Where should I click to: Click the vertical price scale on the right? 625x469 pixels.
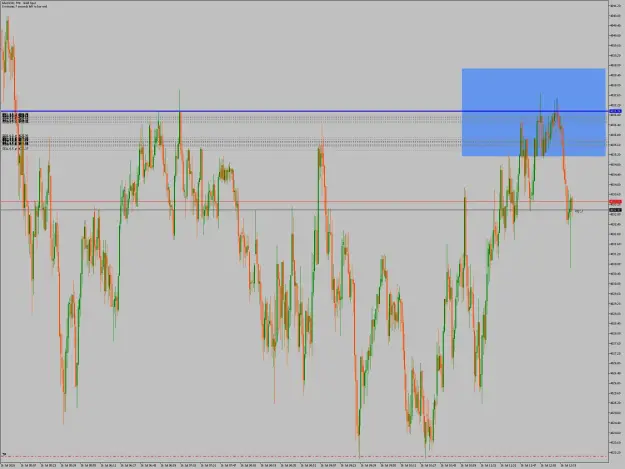pos(617,231)
